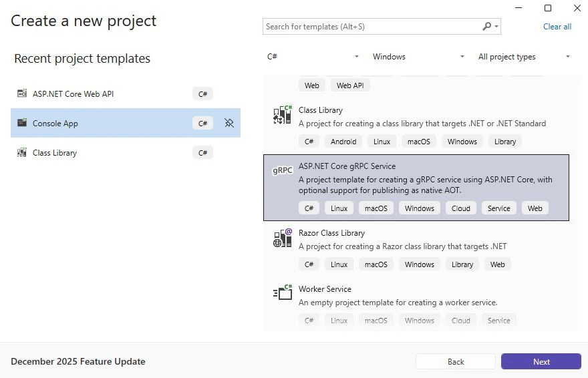588x378 pixels.
Task: Click the Service tag under gRPC Service
Action: 498,208
